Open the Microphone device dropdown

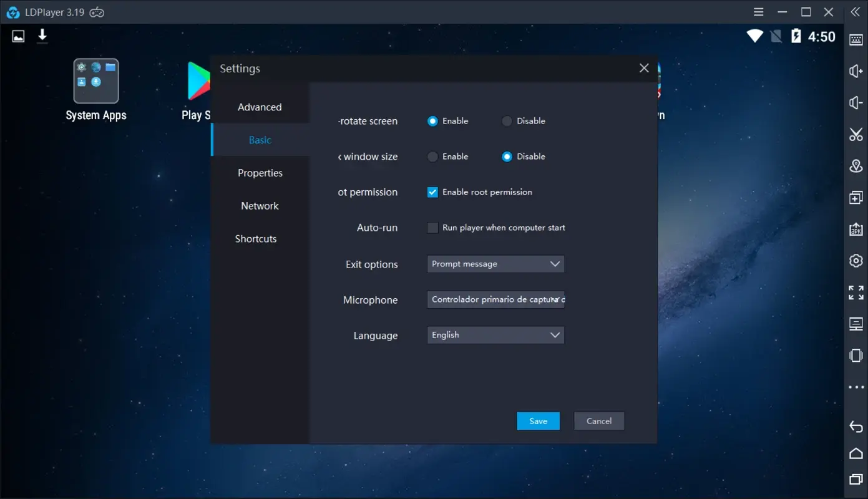pyautogui.click(x=495, y=299)
